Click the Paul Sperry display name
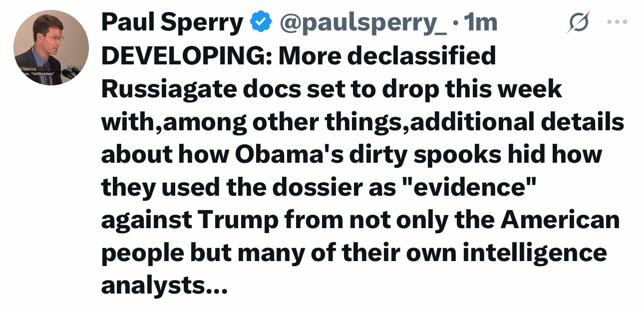The image size is (644, 311). point(172,23)
